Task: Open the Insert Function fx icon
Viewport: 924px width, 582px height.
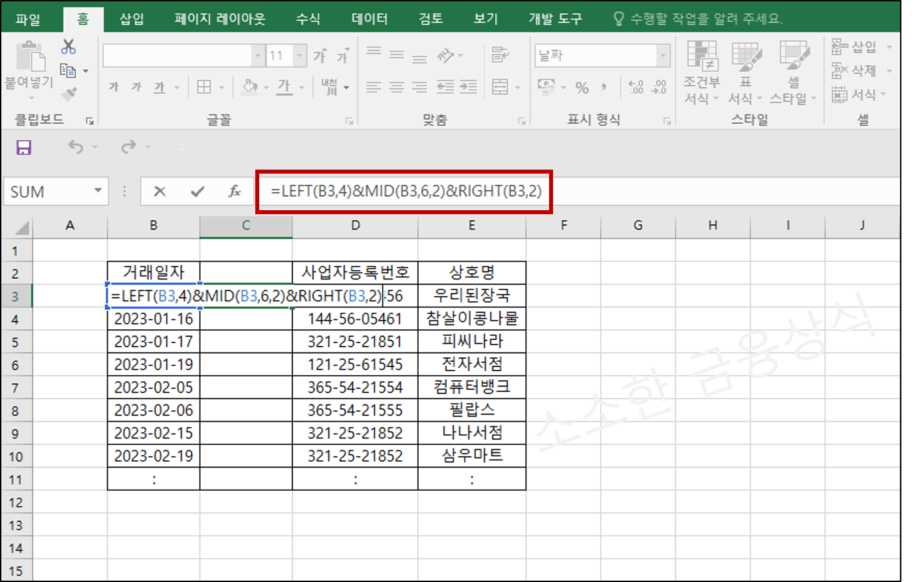Action: click(234, 191)
